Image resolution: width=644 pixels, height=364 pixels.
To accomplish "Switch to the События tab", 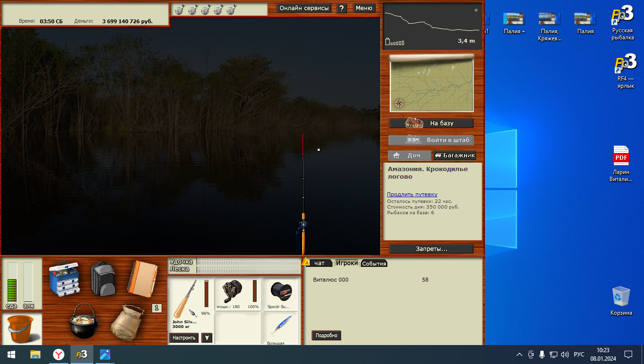I will 374,264.
